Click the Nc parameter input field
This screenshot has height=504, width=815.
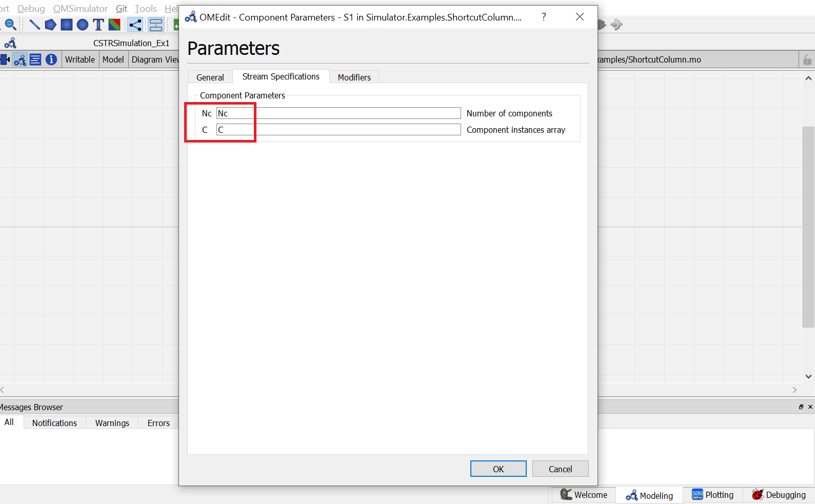pos(339,113)
